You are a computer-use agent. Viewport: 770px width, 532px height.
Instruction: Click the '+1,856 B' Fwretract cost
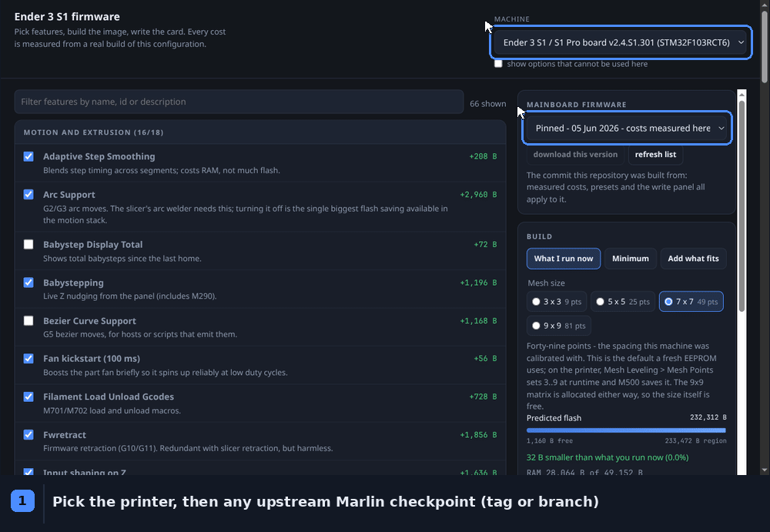coord(478,435)
